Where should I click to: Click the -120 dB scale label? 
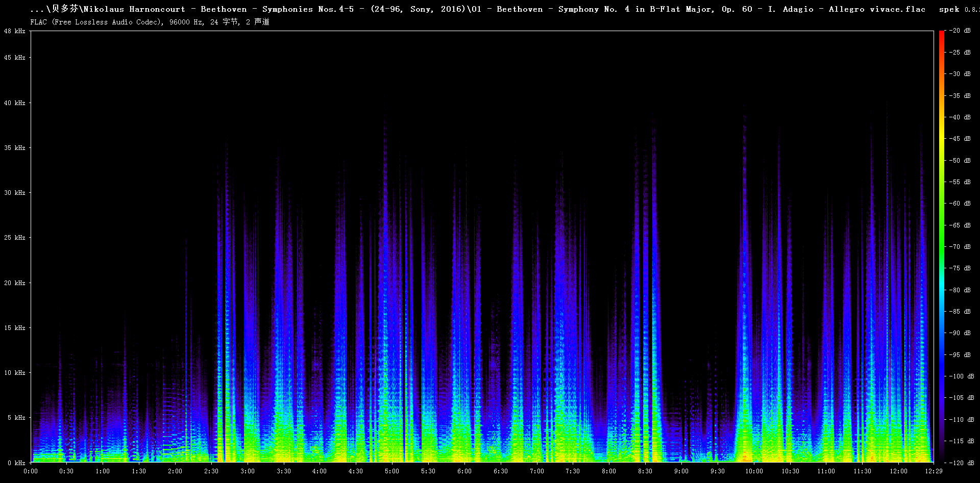tap(962, 463)
